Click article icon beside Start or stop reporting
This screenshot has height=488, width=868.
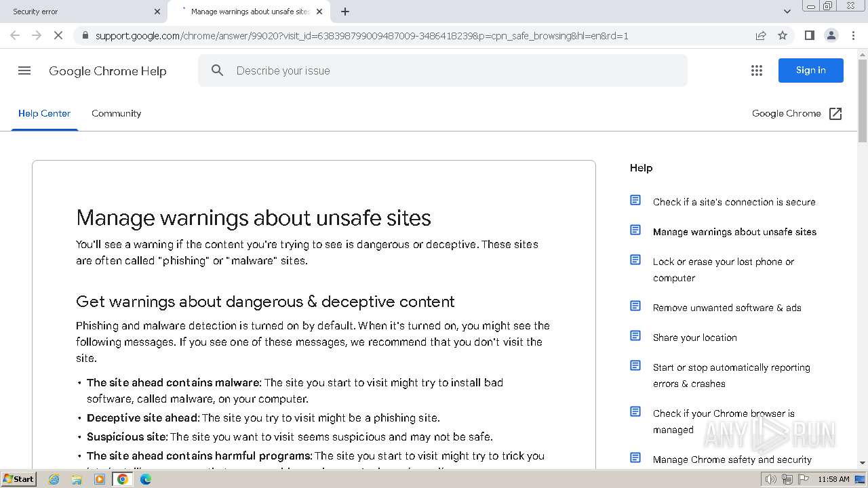635,365
